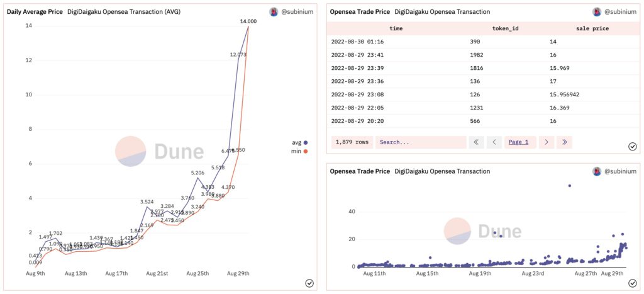Screen dimensions: 644x294
Task: Click the checkmark icon below the trade price table
Action: pyautogui.click(x=632, y=147)
